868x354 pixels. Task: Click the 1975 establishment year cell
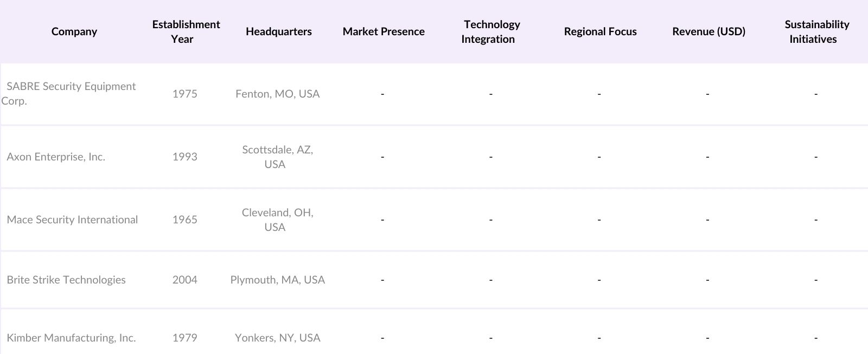[x=184, y=94]
